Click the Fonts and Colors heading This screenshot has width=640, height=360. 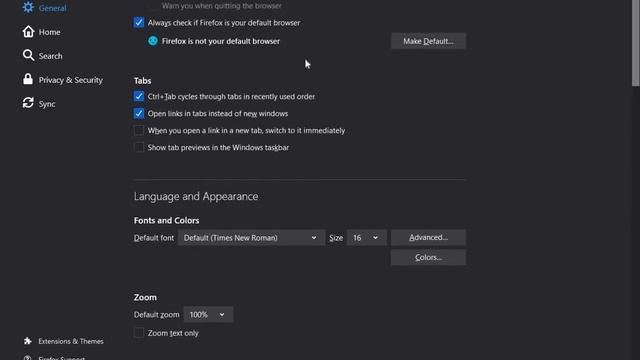(x=167, y=220)
